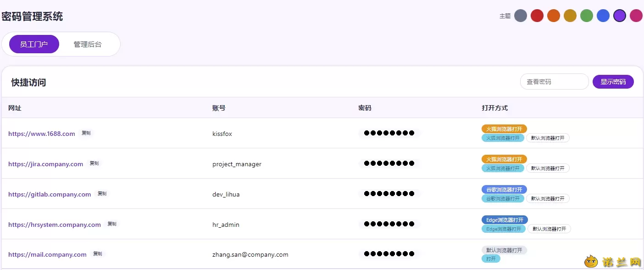
Task: Copy the gitlab.company.com URL via 复制
Action: (102, 194)
